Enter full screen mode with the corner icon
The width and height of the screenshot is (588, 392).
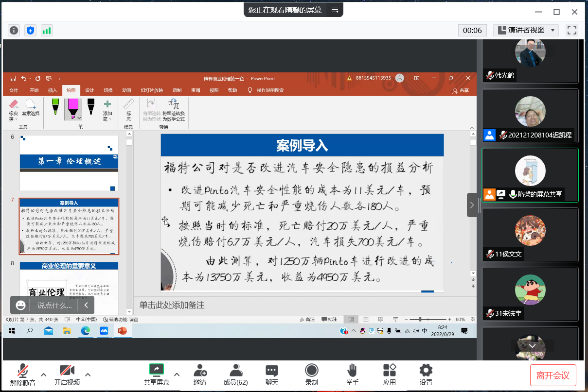[572, 30]
